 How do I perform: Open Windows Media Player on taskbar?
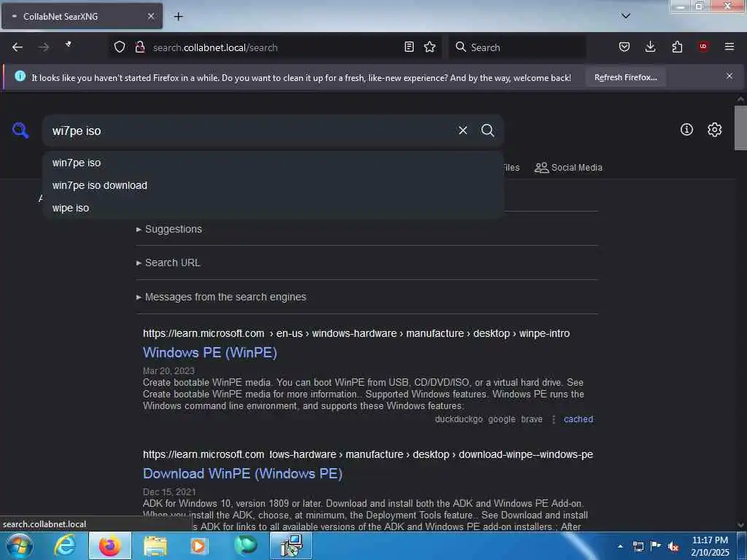click(199, 545)
